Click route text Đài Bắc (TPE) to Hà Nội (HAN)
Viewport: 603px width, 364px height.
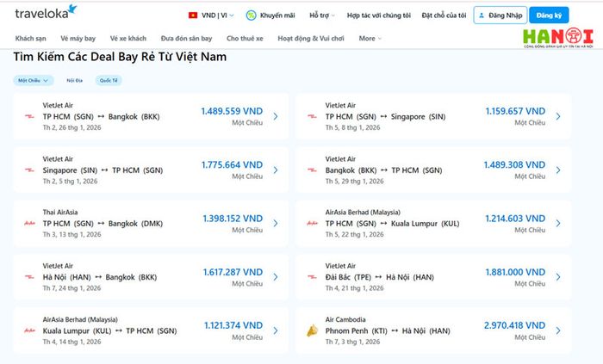coord(380,277)
